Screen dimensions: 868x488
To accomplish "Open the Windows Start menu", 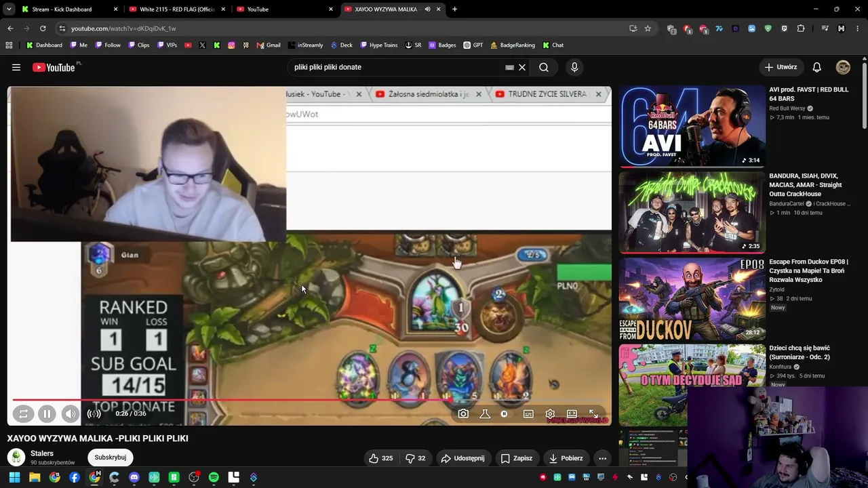I will click(14, 477).
